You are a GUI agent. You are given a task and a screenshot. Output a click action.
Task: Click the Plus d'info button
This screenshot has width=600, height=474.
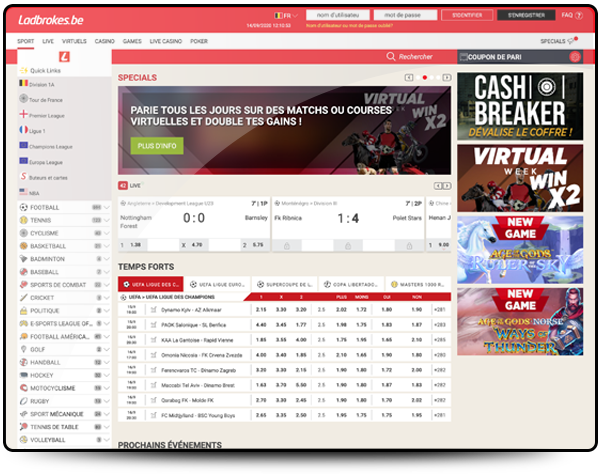click(157, 146)
